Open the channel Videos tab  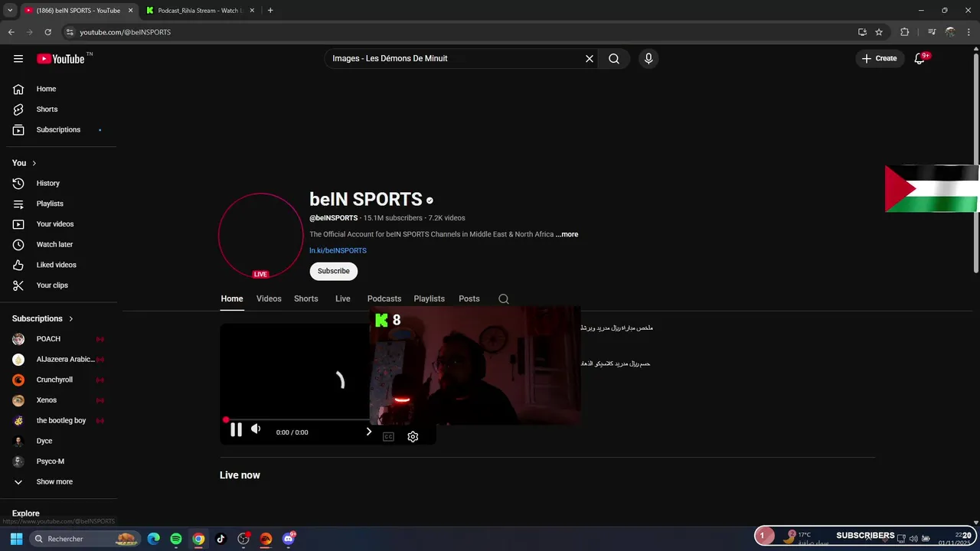pyautogui.click(x=269, y=299)
